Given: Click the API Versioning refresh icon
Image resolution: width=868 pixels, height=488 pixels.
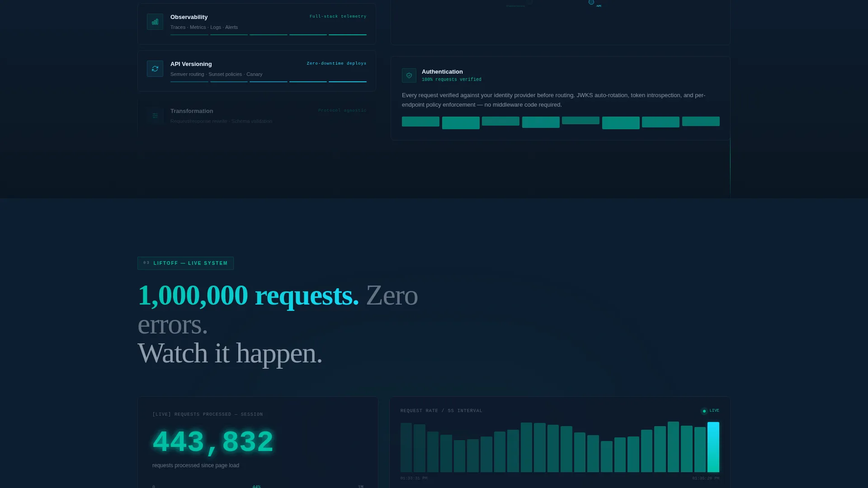Looking at the screenshot, I should pos(155,69).
